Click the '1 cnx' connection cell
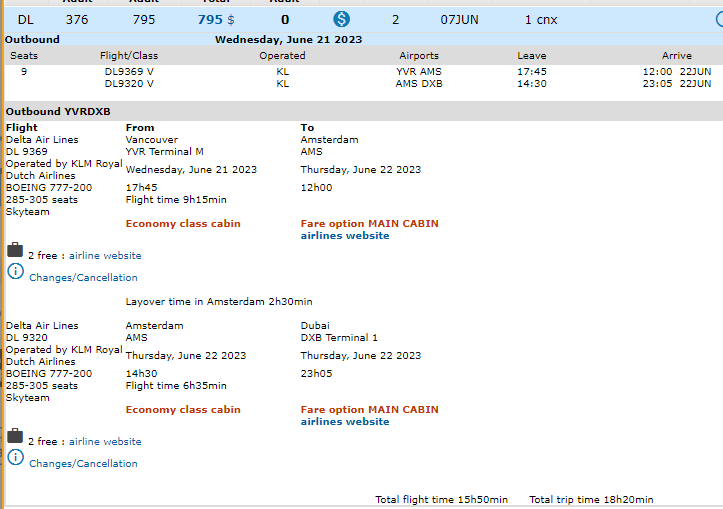This screenshot has height=509, width=723. tap(541, 19)
